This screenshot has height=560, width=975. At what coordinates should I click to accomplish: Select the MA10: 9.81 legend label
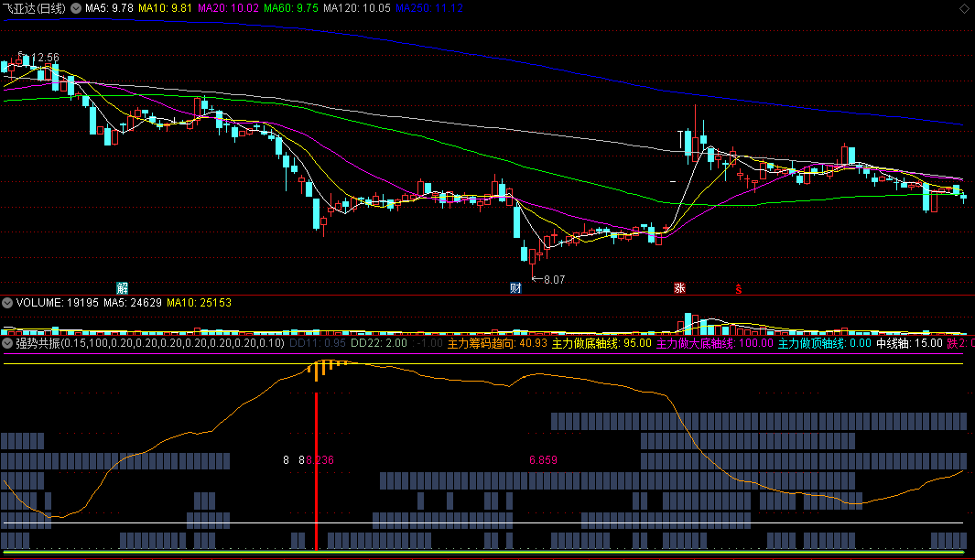point(166,8)
